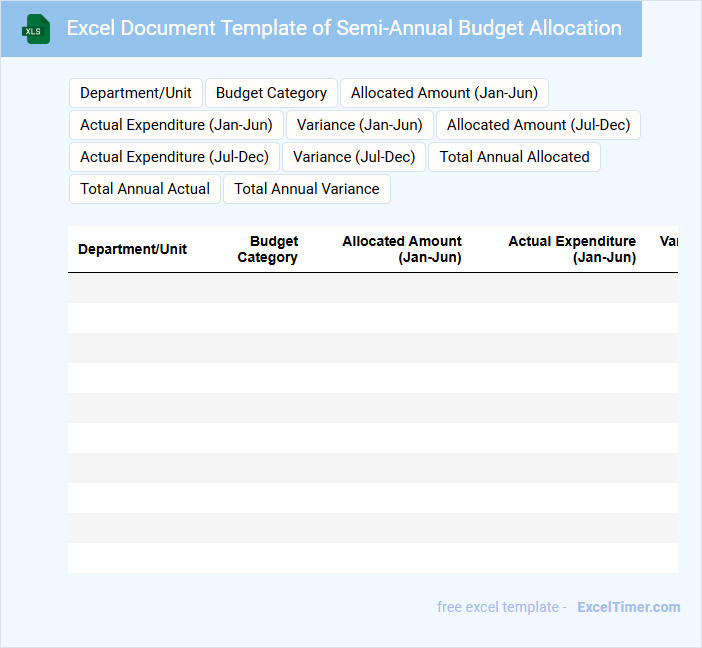Pick the Variance (Jul-Dec) tag

(x=354, y=157)
